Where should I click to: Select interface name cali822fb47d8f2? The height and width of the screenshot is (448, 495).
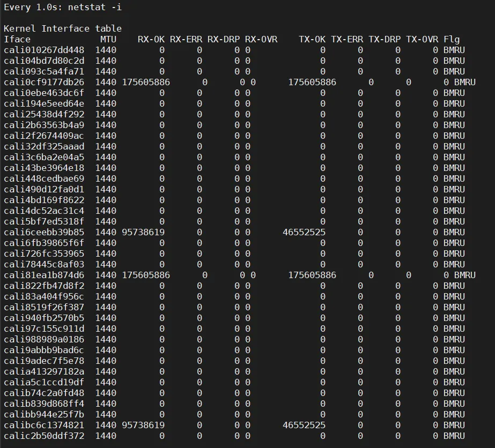(x=44, y=286)
